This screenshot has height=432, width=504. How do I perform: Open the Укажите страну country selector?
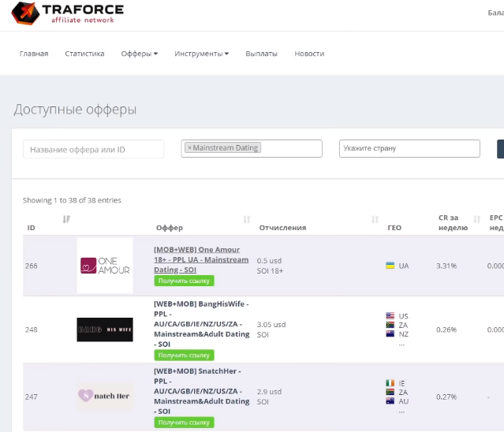pos(409,148)
